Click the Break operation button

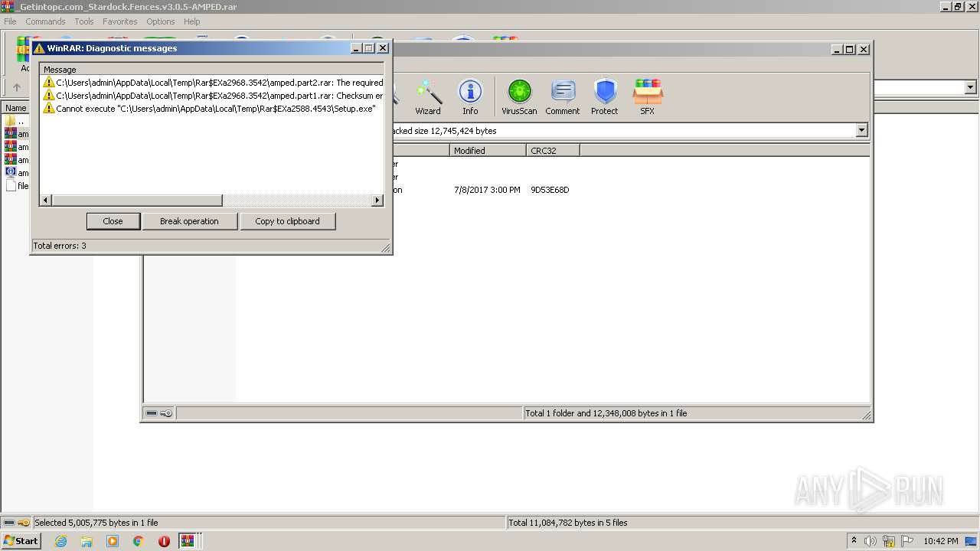click(189, 221)
